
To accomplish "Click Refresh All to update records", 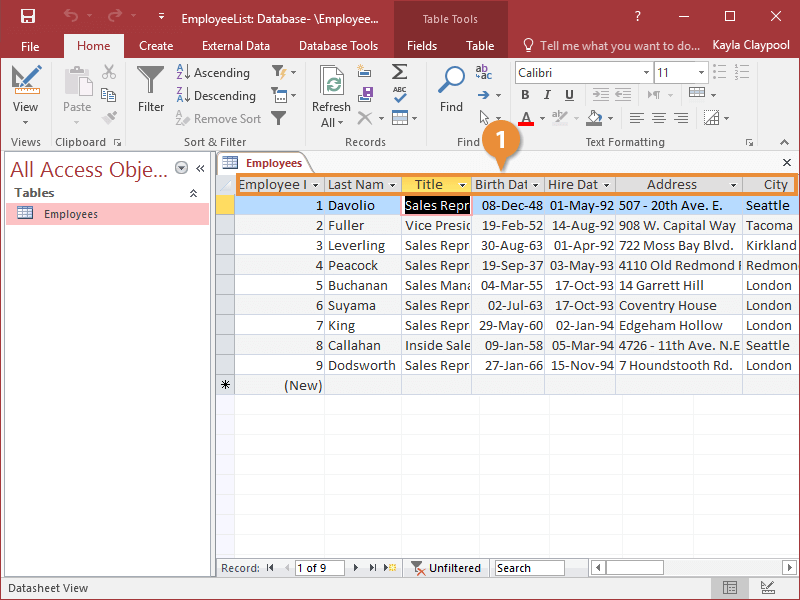I will [330, 90].
